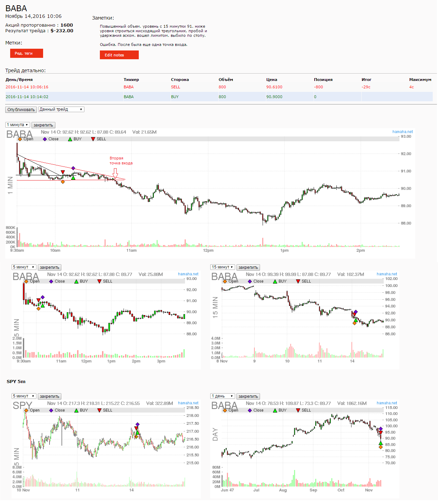Image resolution: width=438 pixels, height=504 pixels.
Task: Click red SELL triangle in 1 min legend
Action: (x=93, y=139)
